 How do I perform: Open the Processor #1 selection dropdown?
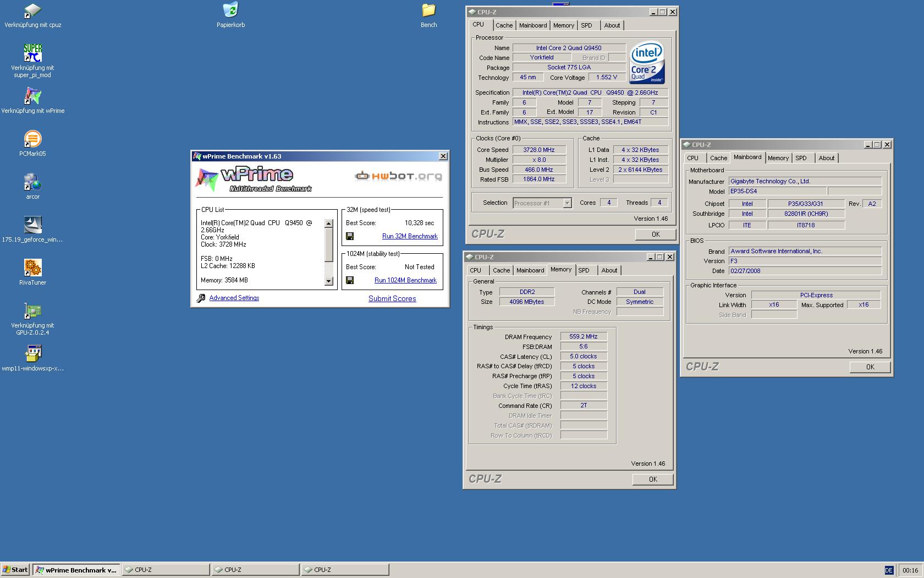pyautogui.click(x=542, y=203)
